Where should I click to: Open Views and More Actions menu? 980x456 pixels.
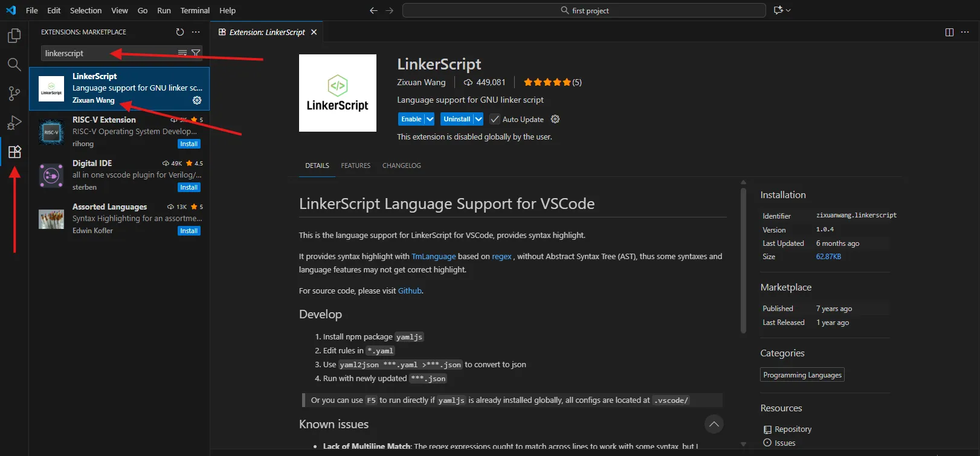pyautogui.click(x=196, y=32)
